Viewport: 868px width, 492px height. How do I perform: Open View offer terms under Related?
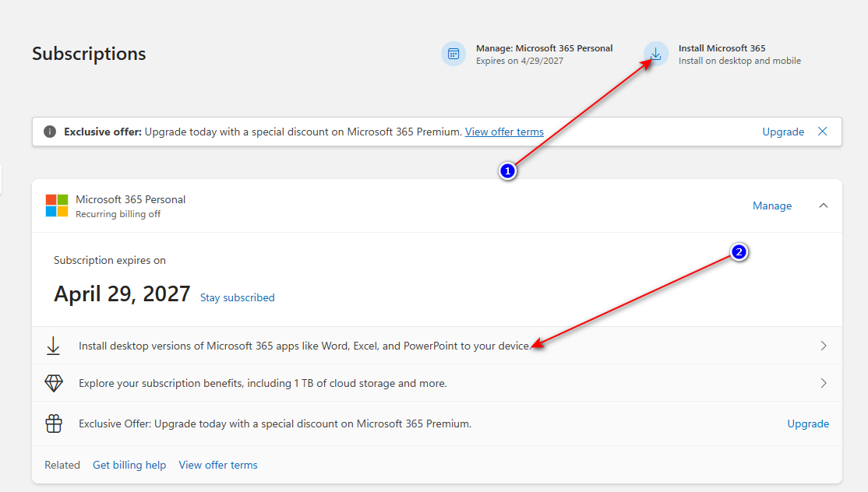(218, 465)
